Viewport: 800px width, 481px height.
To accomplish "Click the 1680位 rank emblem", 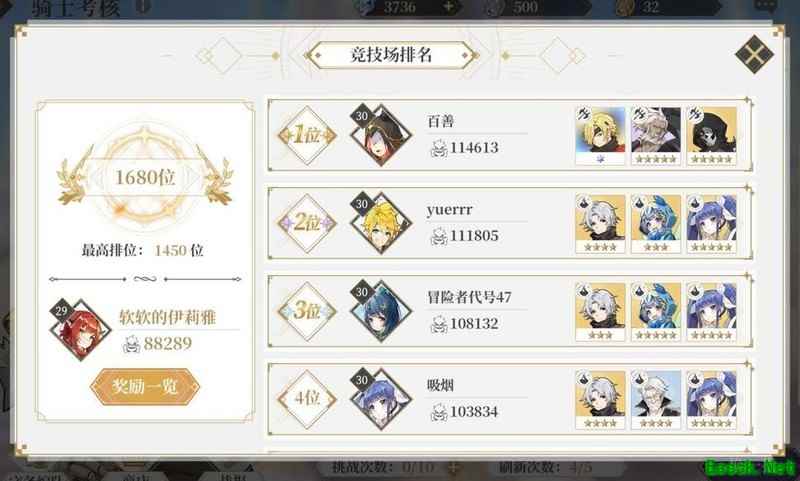I will tap(145, 178).
